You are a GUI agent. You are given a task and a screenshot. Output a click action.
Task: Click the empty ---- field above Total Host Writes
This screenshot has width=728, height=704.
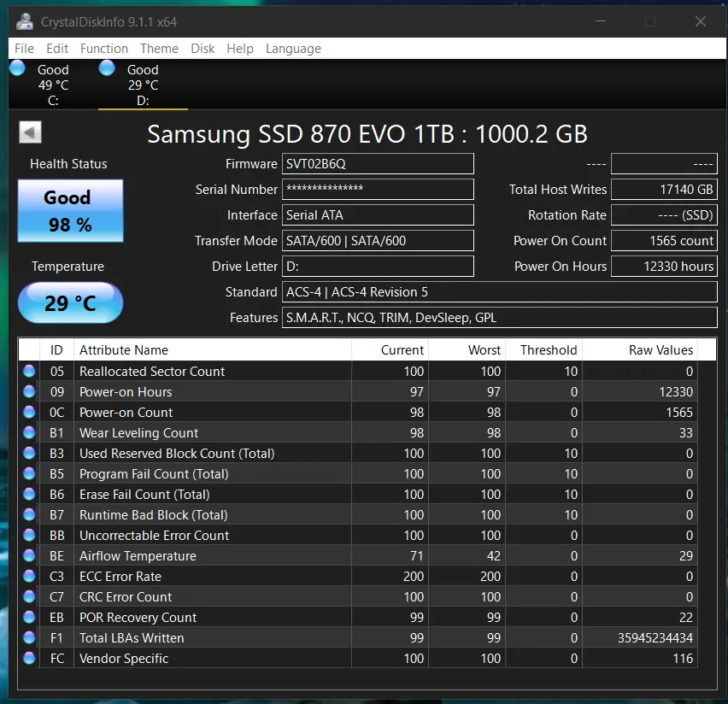(x=664, y=164)
